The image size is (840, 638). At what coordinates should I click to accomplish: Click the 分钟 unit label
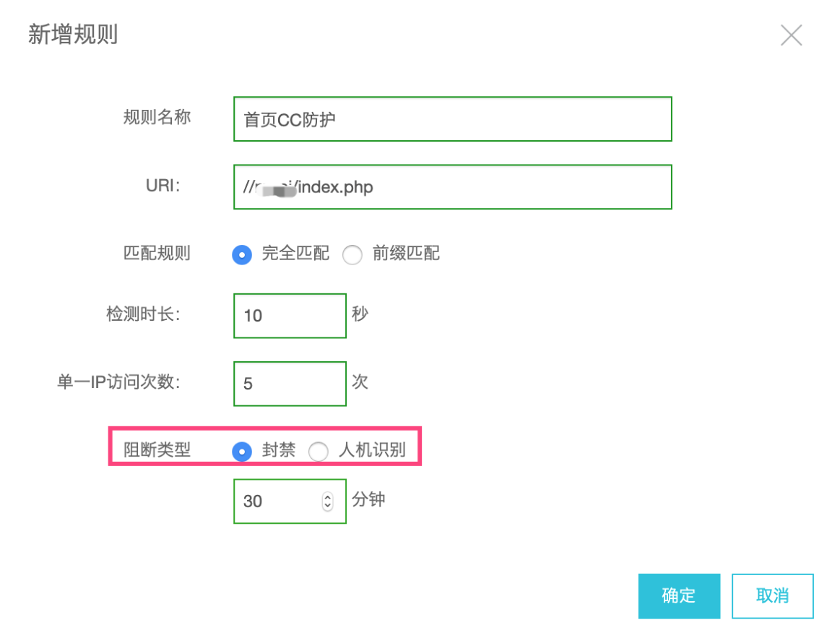370,499
